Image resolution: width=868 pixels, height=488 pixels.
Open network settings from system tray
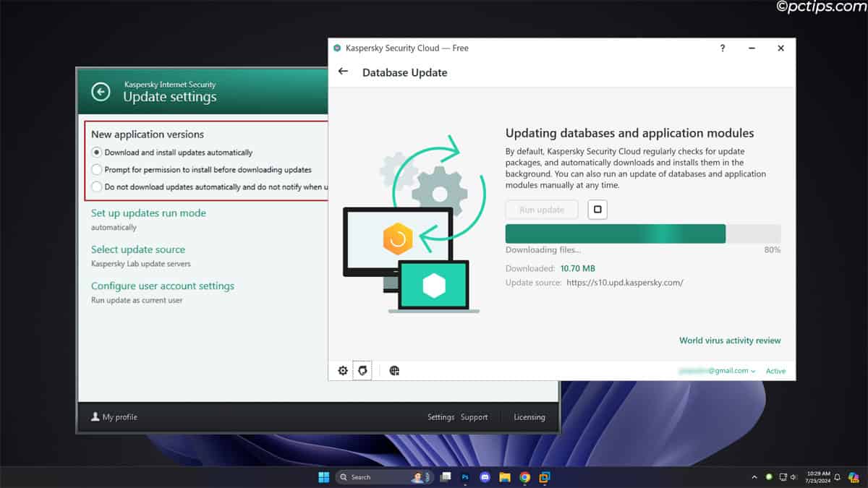[783, 477]
